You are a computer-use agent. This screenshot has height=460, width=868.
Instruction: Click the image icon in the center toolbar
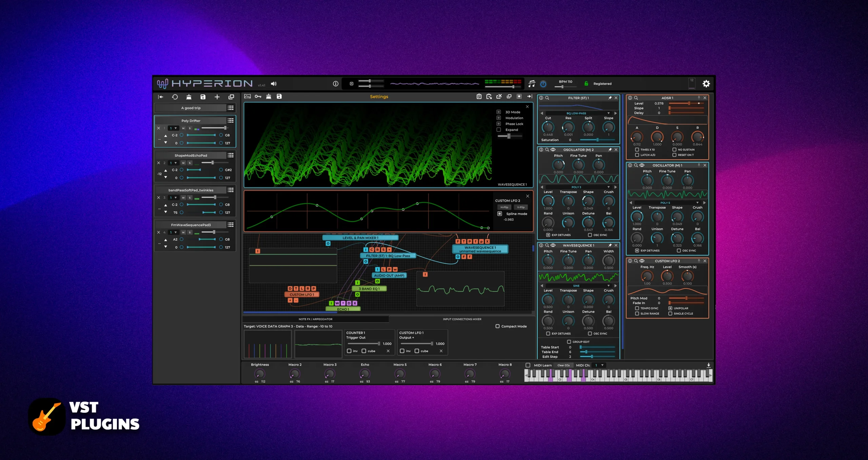point(248,96)
